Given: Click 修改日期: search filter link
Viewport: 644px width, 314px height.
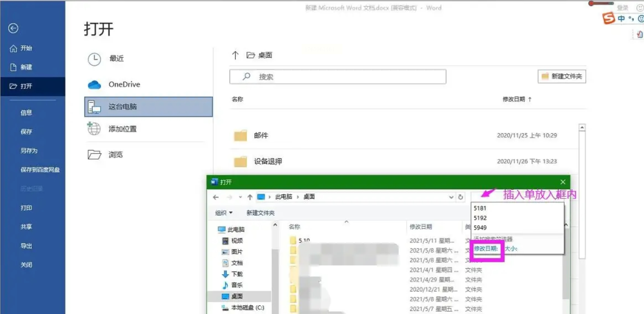Looking at the screenshot, I should tap(486, 248).
